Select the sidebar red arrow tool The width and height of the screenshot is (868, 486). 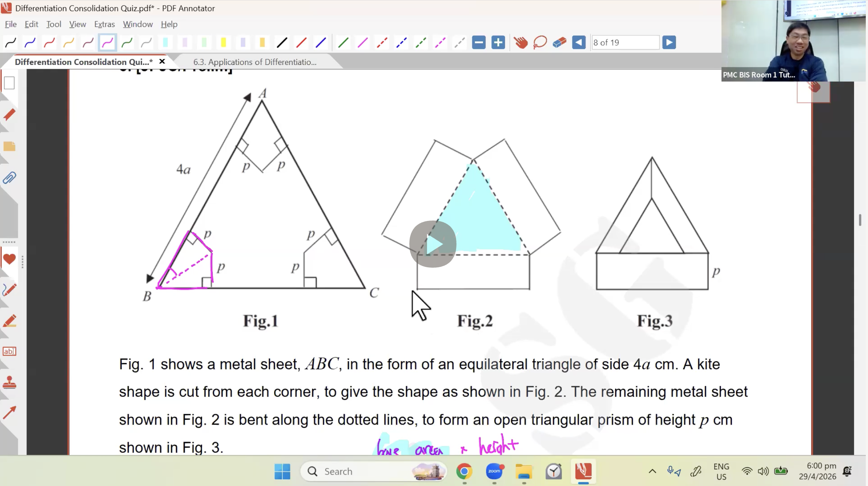tap(9, 412)
